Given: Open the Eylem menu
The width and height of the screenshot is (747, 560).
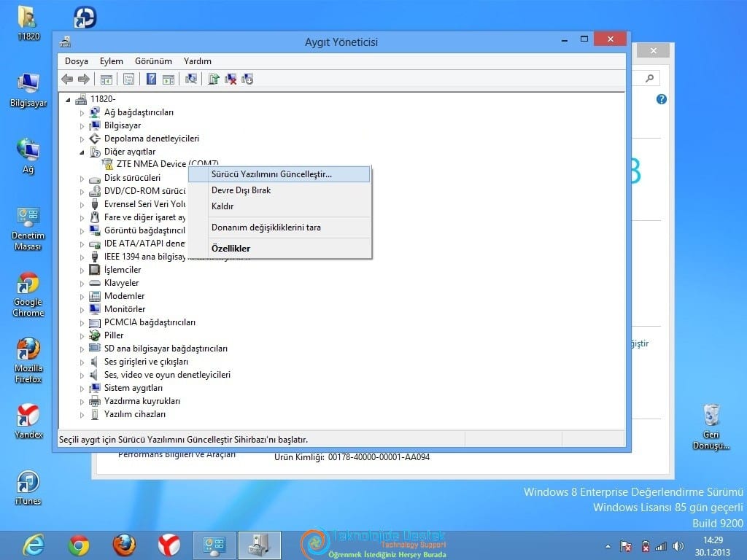Looking at the screenshot, I should coord(112,61).
